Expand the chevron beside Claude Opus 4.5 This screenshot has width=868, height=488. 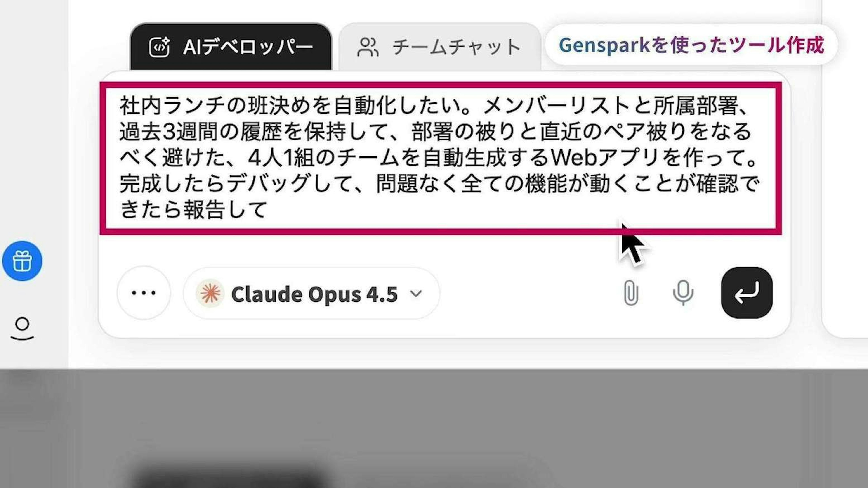[416, 294]
